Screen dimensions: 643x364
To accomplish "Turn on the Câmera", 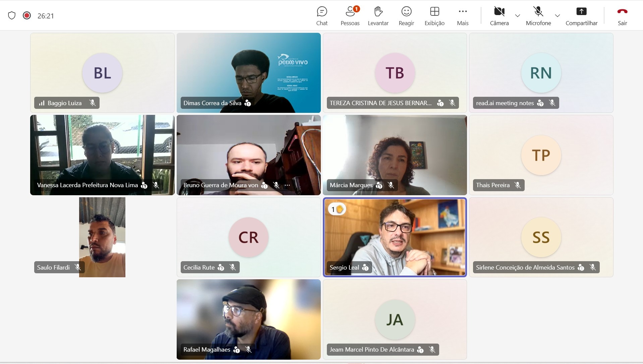I will [x=499, y=16].
